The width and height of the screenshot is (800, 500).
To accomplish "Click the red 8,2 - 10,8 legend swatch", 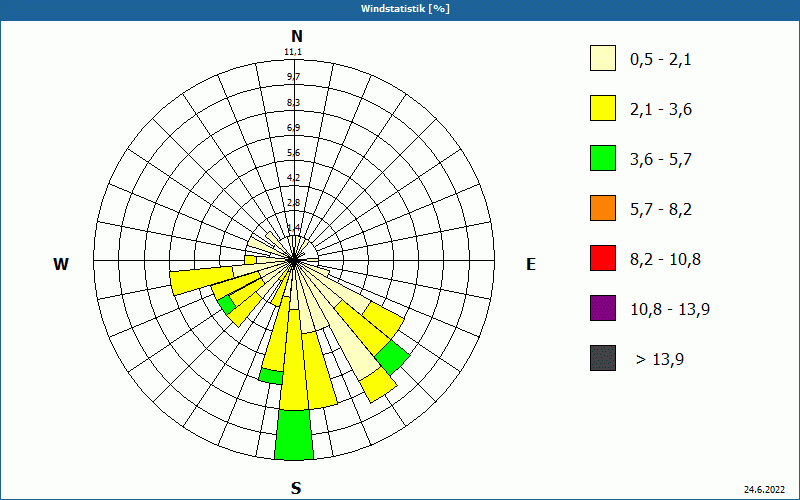I will click(x=603, y=258).
